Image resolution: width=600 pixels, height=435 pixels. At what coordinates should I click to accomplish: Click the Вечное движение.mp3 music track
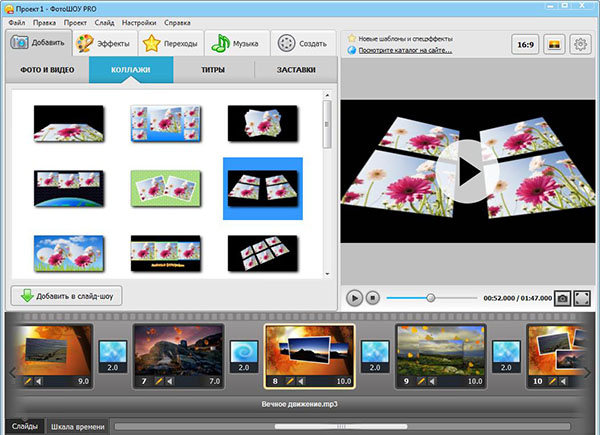[300, 404]
